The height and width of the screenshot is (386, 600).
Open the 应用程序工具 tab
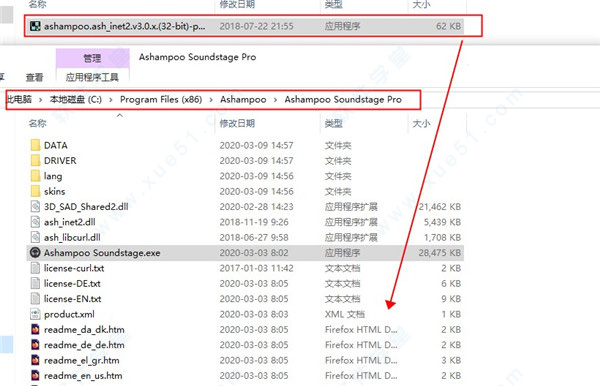point(92,77)
